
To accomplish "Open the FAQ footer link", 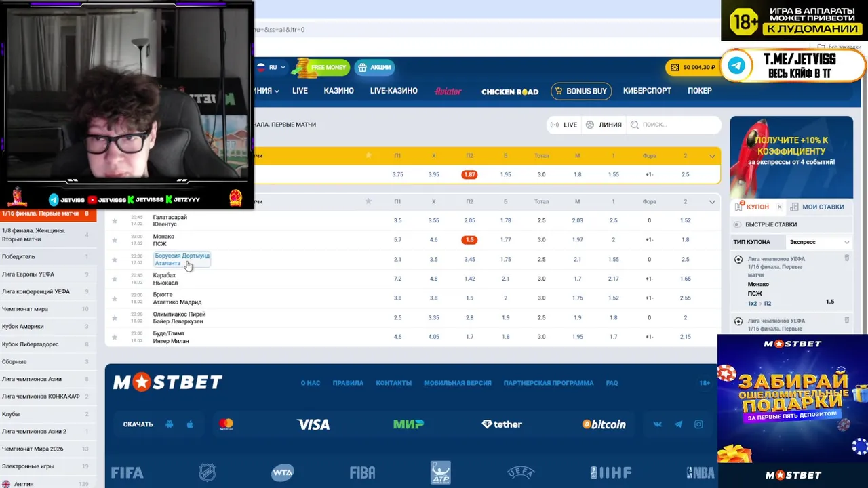I will click(x=612, y=383).
